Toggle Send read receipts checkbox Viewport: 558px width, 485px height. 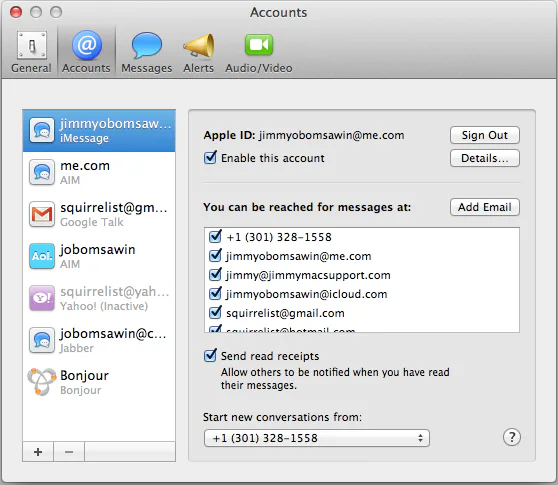tap(210, 355)
